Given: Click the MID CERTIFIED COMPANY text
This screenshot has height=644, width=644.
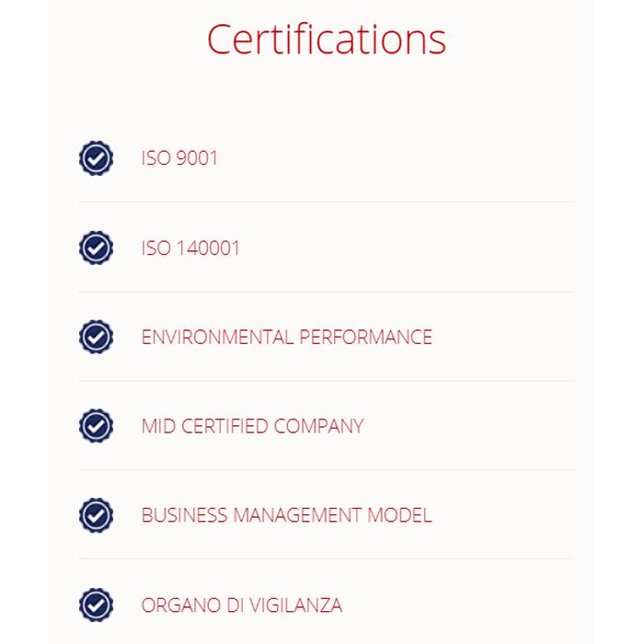Looking at the screenshot, I should (252, 426).
